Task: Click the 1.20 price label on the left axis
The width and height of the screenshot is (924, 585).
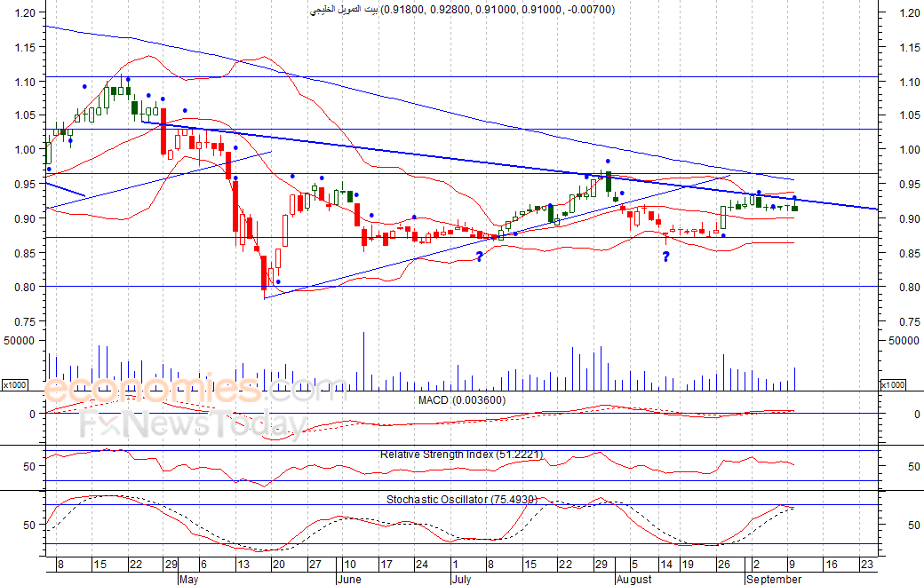Action: click(26, 12)
